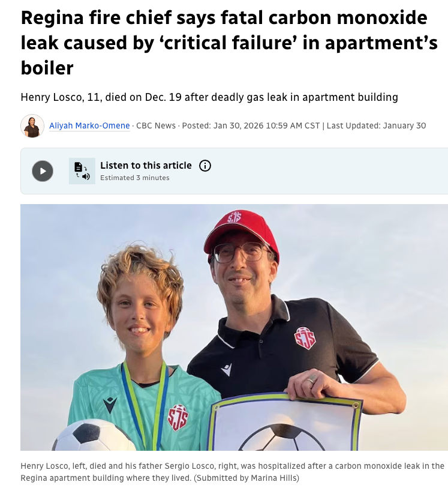Click the 'Estimated 3 minutes' text
Viewport: 448px width, 491px height.
[x=134, y=178]
